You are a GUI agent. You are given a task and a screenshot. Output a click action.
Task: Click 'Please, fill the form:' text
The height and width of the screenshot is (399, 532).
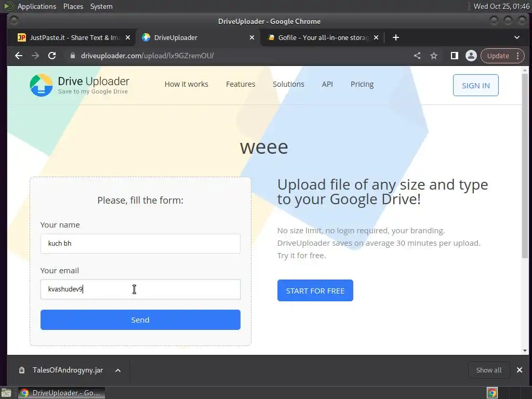tap(140, 200)
